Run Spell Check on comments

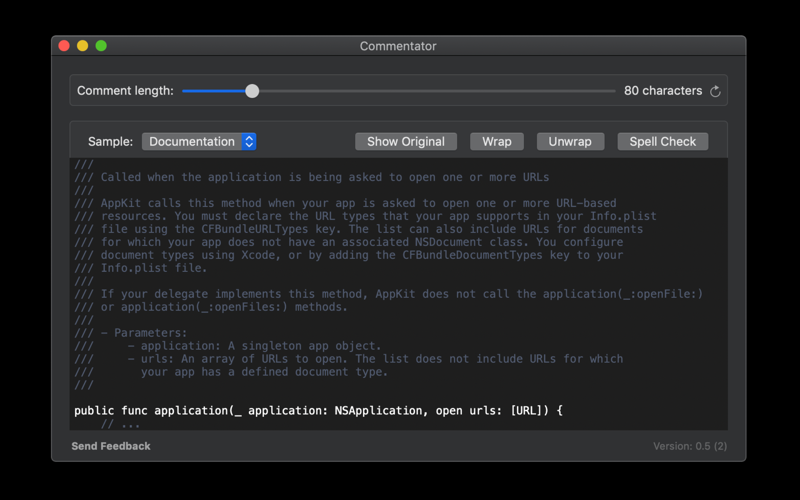click(x=662, y=141)
